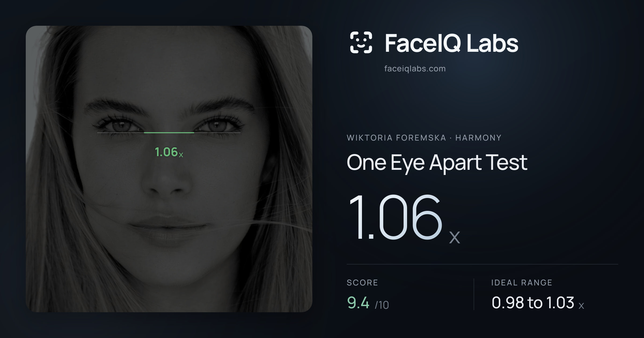The width and height of the screenshot is (644, 338).
Task: Click the green 1.06x label on the photo
Action: pos(169,152)
